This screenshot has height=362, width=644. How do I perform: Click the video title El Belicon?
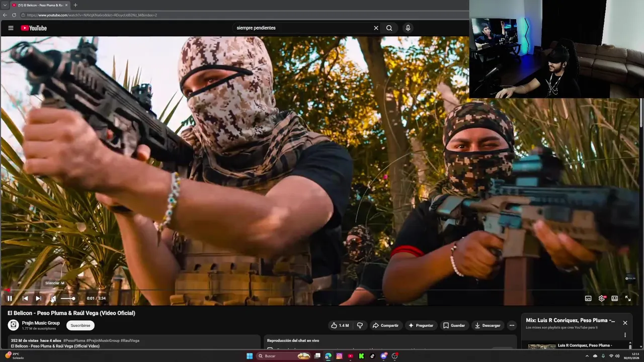[71, 313]
